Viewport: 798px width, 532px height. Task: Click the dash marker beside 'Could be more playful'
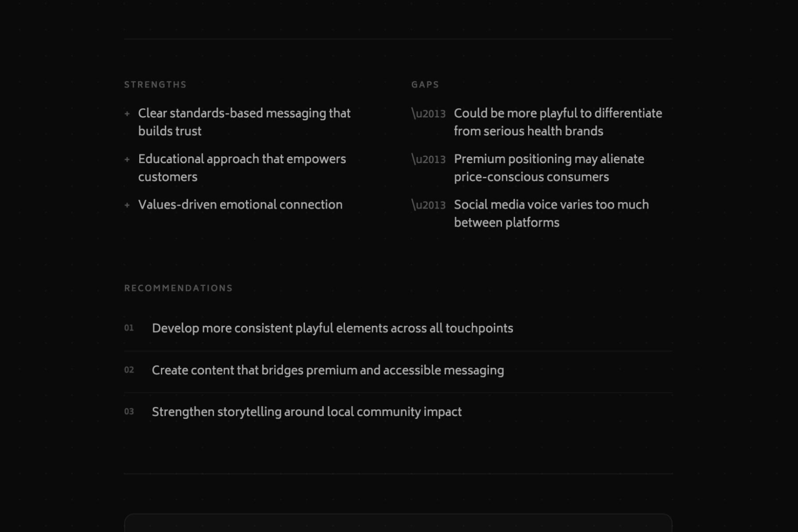pos(428,113)
